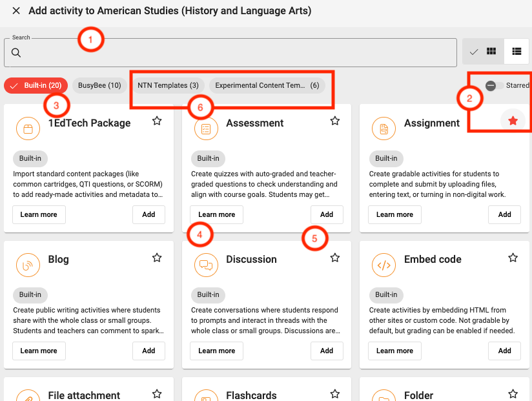Click the Blog activity icon
Screen dimensions: 532x401
(28, 265)
